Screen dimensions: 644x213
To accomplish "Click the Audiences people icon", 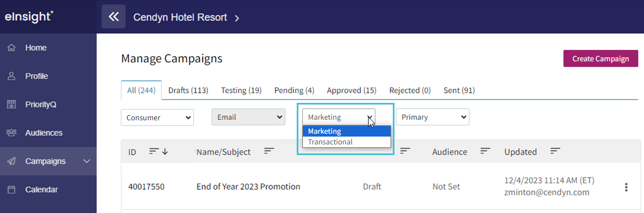I will click(x=11, y=133).
